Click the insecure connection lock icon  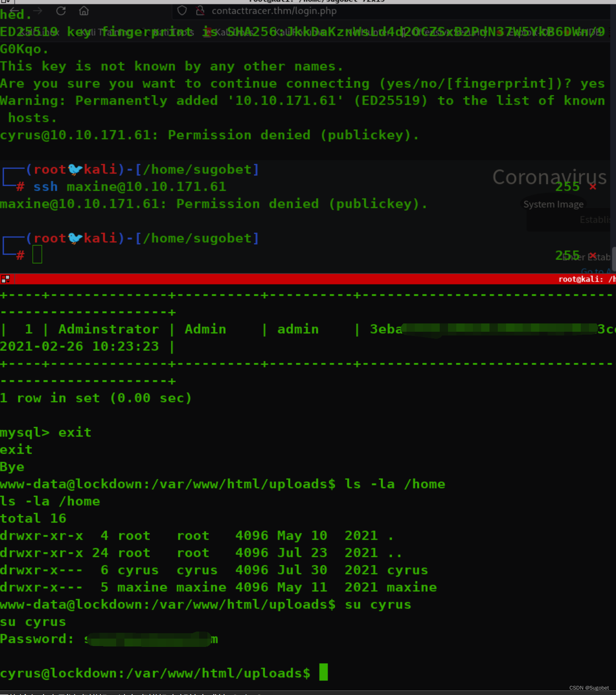point(200,11)
